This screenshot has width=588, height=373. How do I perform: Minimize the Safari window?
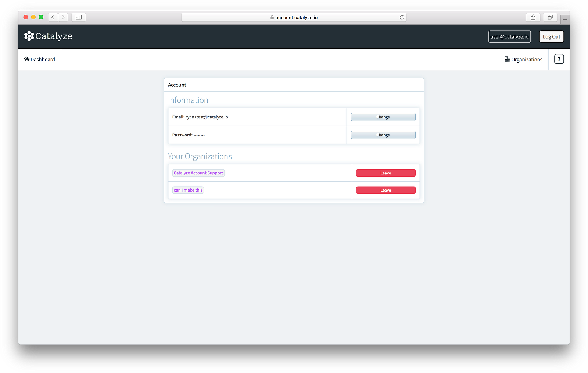pos(33,17)
